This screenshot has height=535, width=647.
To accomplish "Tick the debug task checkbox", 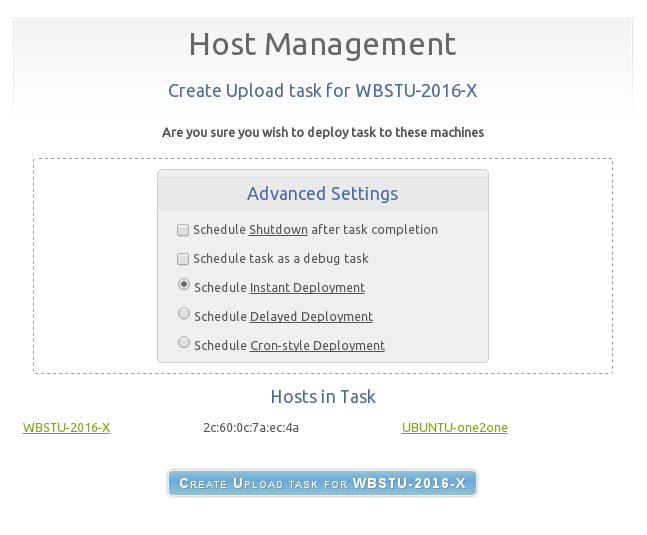I will 183,259.
